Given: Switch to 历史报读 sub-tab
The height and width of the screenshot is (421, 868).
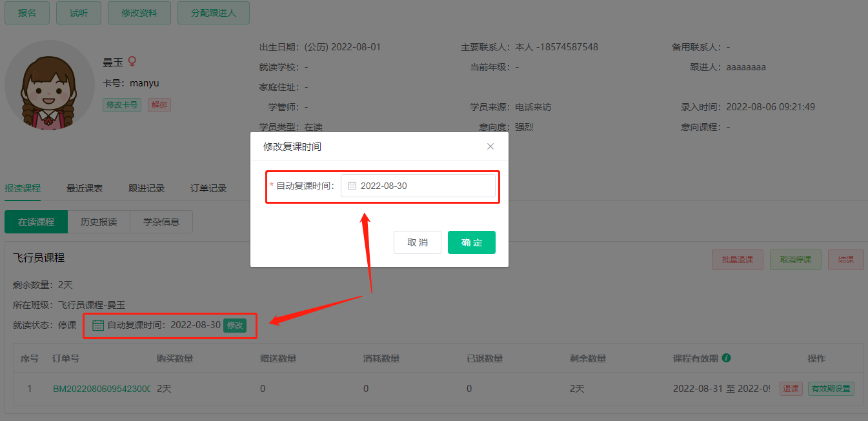Looking at the screenshot, I should pyautogui.click(x=99, y=222).
